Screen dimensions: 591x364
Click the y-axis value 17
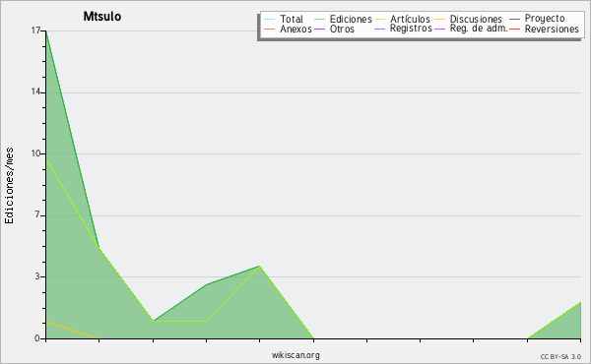click(x=35, y=30)
